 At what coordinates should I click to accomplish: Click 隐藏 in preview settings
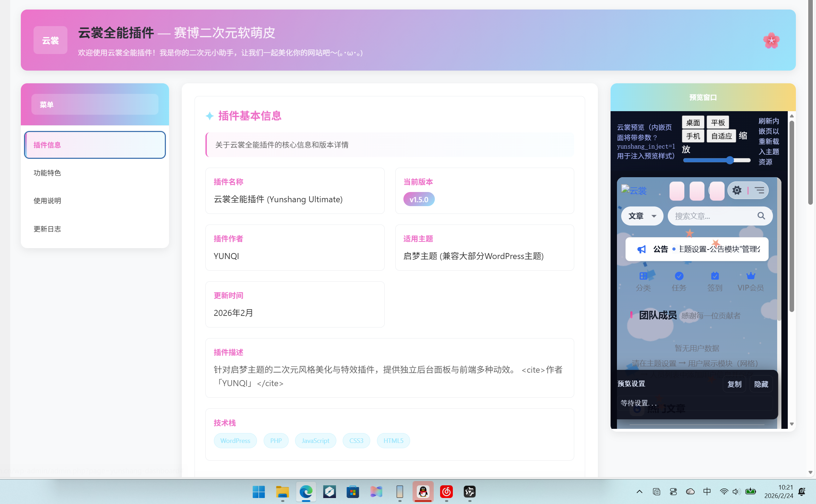(x=761, y=384)
